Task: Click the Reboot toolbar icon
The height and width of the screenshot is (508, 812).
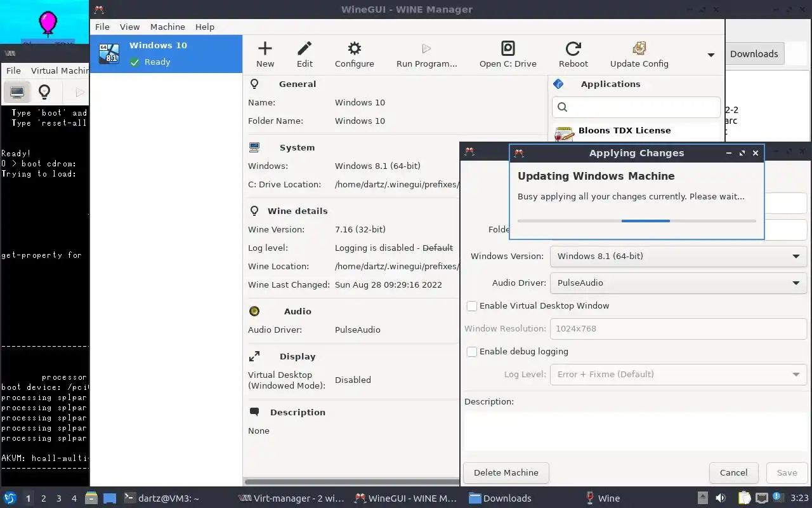Action: [573, 49]
